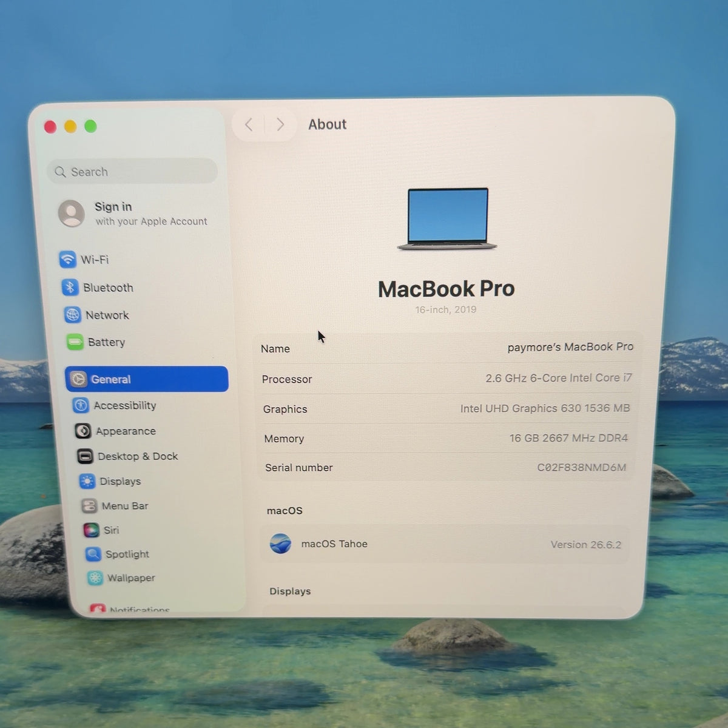Open the Displays sun icon
This screenshot has width=728, height=728.
click(x=87, y=481)
